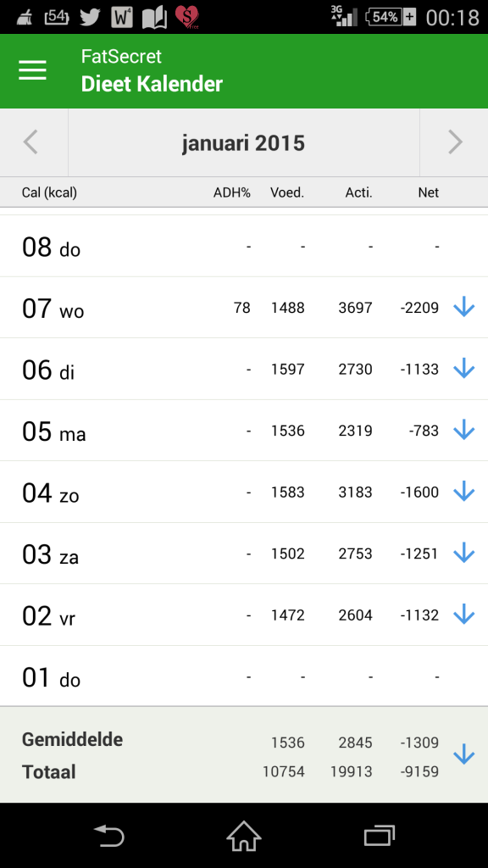The height and width of the screenshot is (868, 488).
Task: Tap the blue down arrow for 07 wo
Action: point(463,307)
